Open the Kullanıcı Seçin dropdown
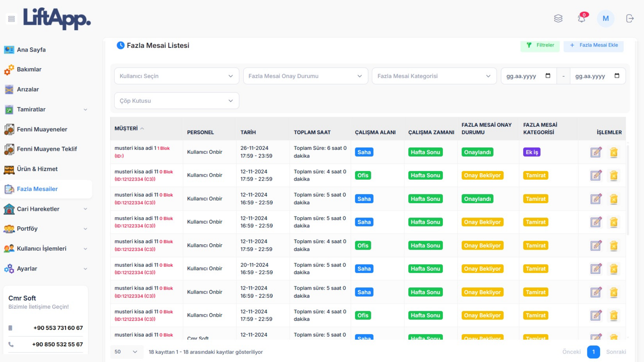Screen dimensions: 644x362 176,76
